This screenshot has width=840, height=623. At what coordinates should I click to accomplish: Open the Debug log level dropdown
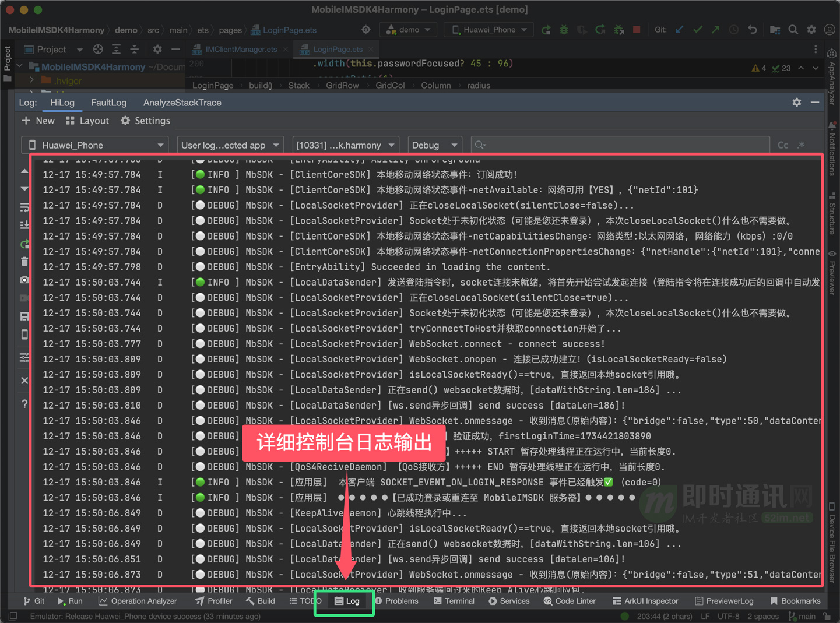tap(434, 145)
